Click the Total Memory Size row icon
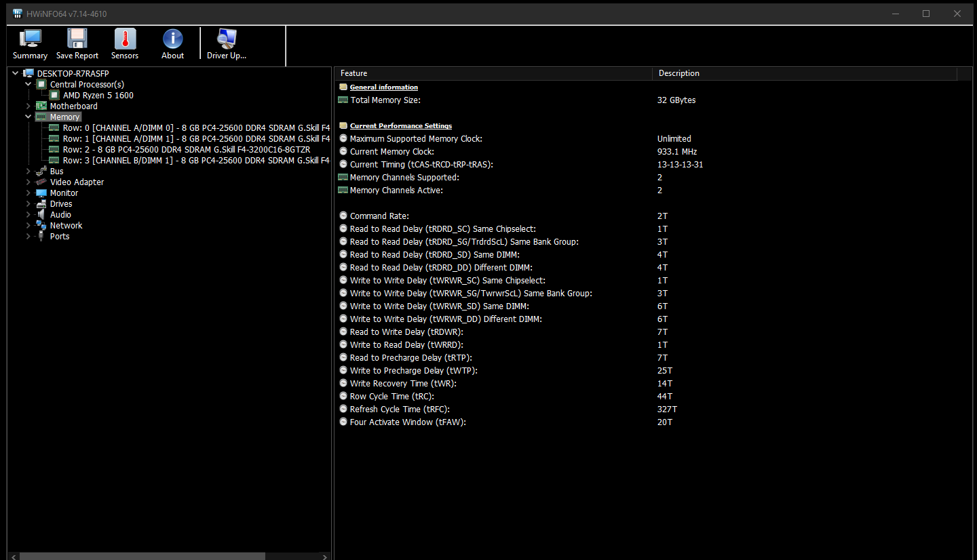 [x=343, y=100]
